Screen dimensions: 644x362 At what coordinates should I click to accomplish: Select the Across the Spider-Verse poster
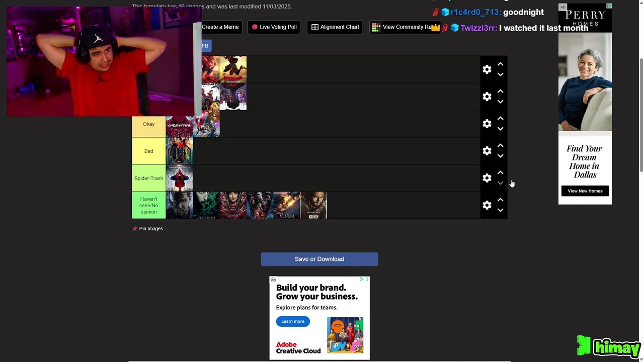233,97
